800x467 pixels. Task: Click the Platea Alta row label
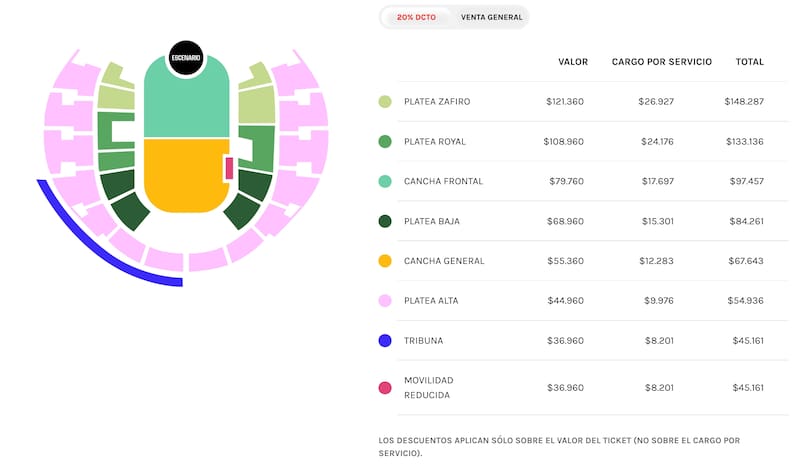coord(431,301)
